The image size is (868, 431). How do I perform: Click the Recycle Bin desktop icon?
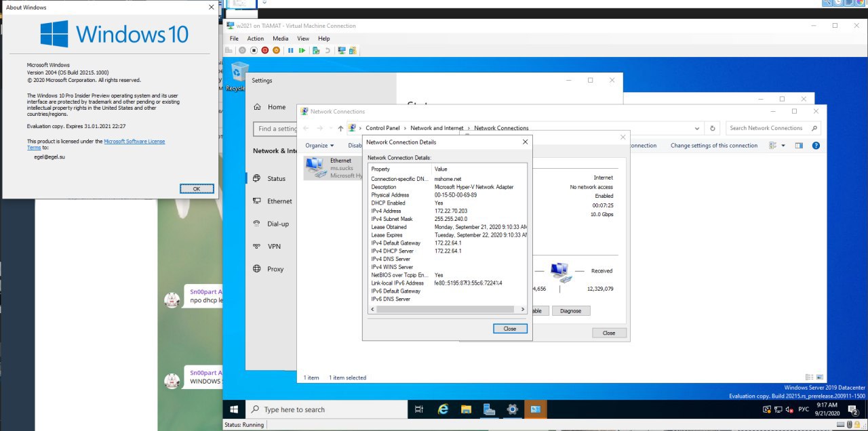coord(237,76)
